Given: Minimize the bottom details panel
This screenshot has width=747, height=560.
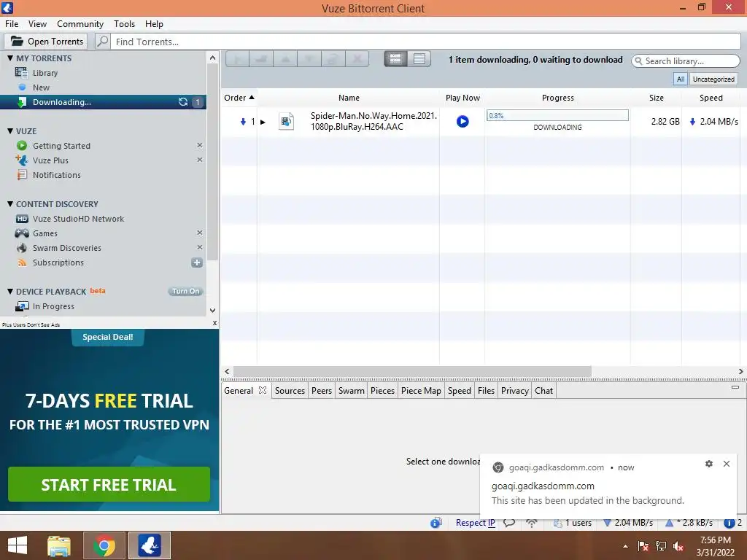Looking at the screenshot, I should pos(735,387).
